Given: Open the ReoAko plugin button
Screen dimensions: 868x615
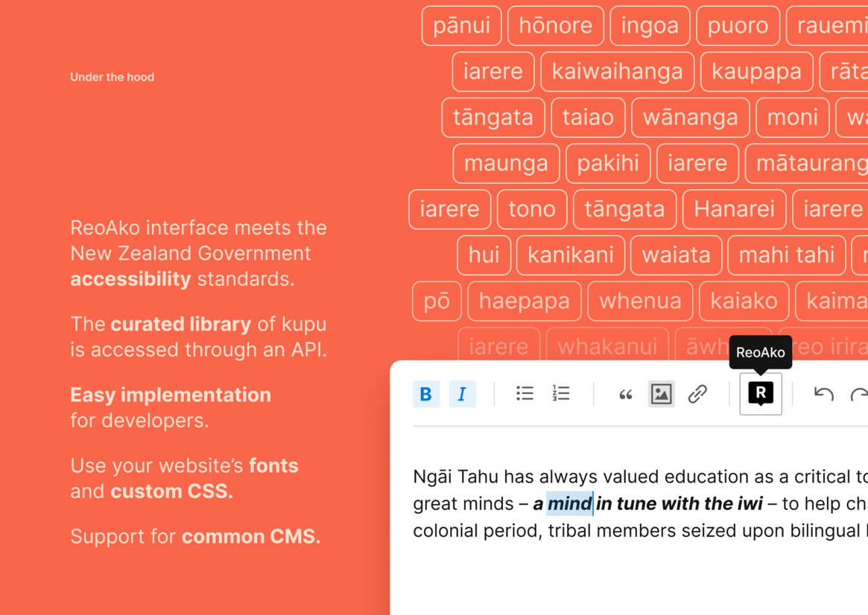Looking at the screenshot, I should [x=760, y=394].
